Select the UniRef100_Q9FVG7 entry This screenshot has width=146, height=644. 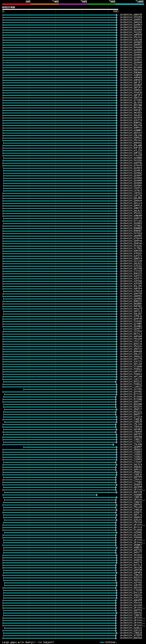131,371
